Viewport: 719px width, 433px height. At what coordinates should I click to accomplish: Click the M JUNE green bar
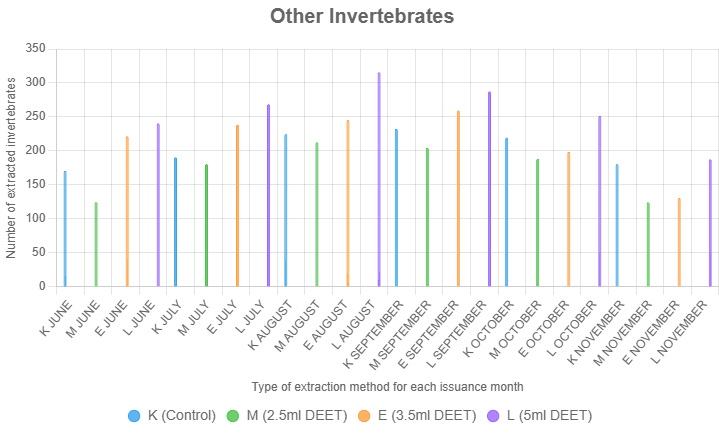[x=96, y=245]
